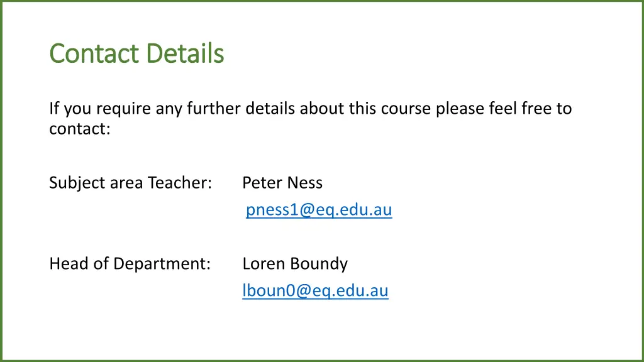Click the Contact Details slide title
This screenshot has width=644, height=362.
click(x=136, y=53)
